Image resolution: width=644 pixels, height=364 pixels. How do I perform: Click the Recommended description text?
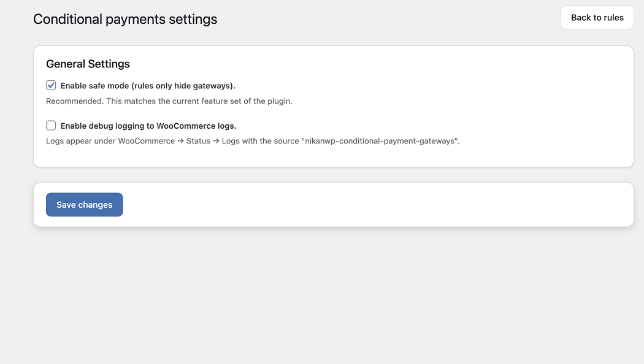pos(169,100)
